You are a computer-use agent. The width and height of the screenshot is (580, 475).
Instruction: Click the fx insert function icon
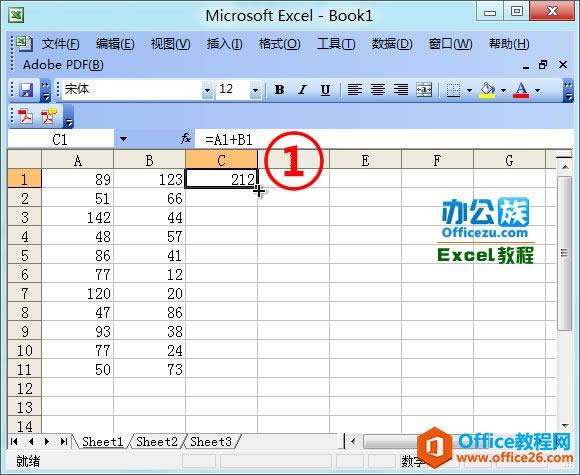(x=186, y=139)
